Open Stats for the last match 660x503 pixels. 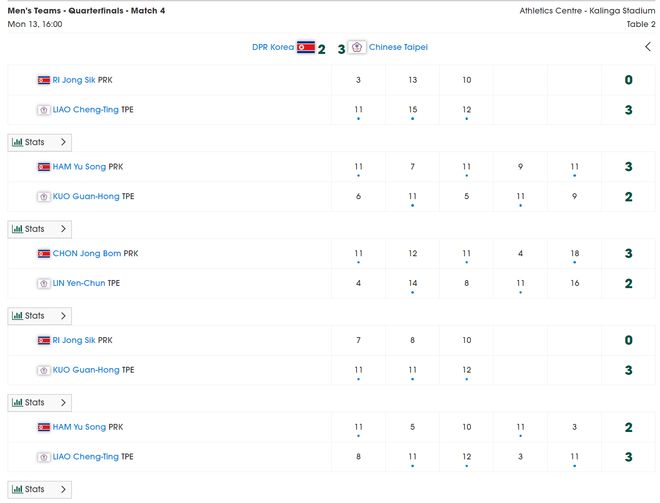39,490
